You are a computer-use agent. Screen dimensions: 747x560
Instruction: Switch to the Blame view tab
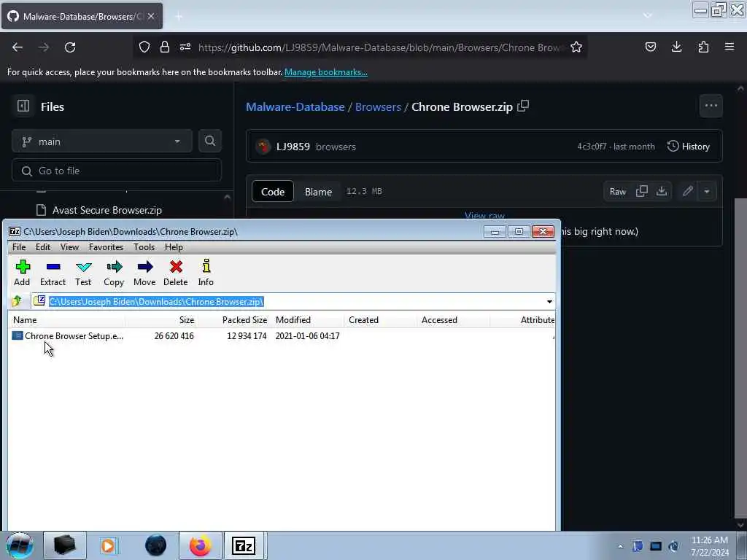click(318, 192)
